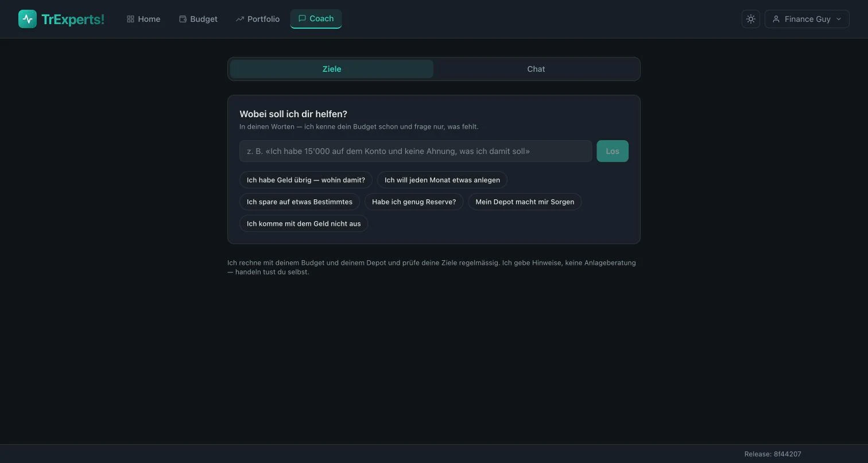Choose the "Habe ich genug Reserve?" chip
This screenshot has width=868, height=463.
tap(414, 202)
